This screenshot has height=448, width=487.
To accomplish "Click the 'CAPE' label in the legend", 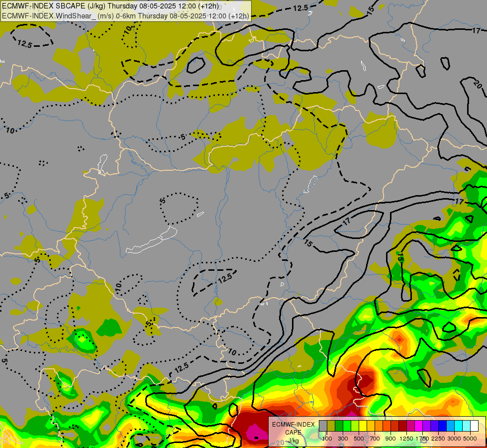I will (293, 433).
